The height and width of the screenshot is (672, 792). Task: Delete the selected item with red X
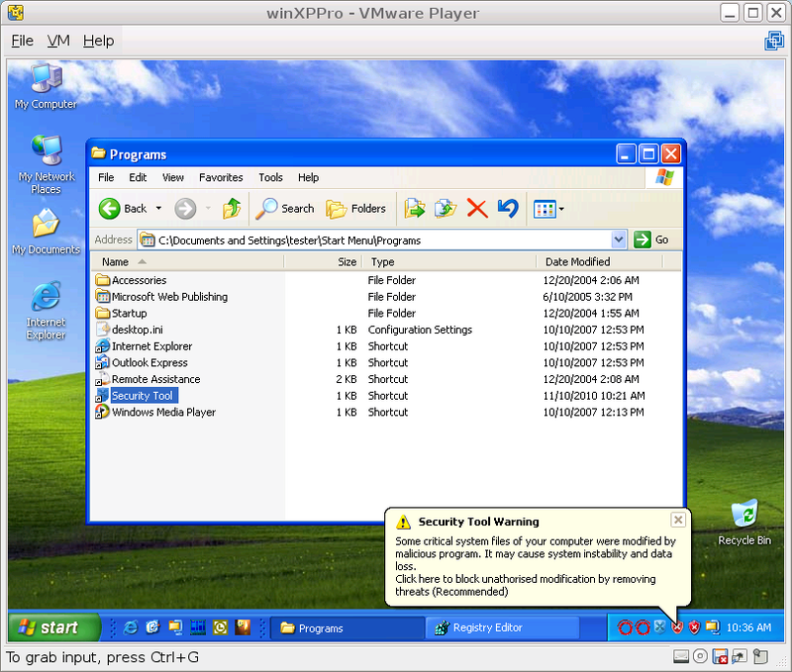477,209
